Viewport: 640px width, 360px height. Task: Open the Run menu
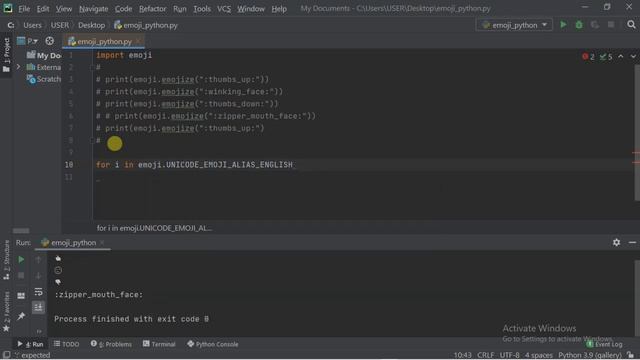pyautogui.click(x=180, y=9)
